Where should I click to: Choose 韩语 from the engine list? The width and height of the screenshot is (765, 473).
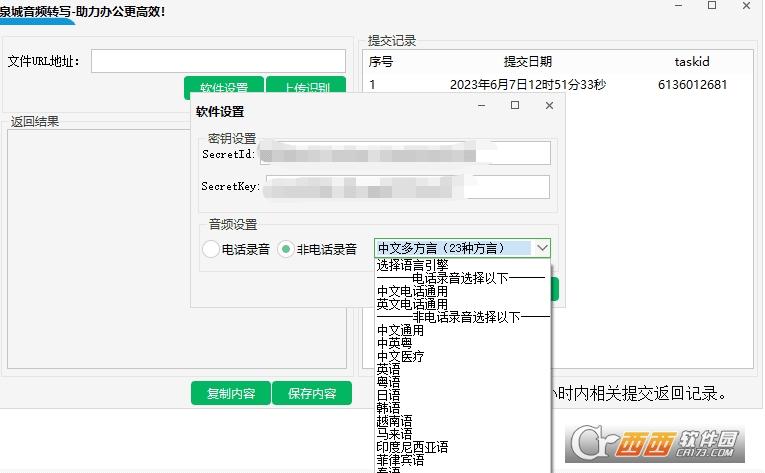click(x=388, y=408)
